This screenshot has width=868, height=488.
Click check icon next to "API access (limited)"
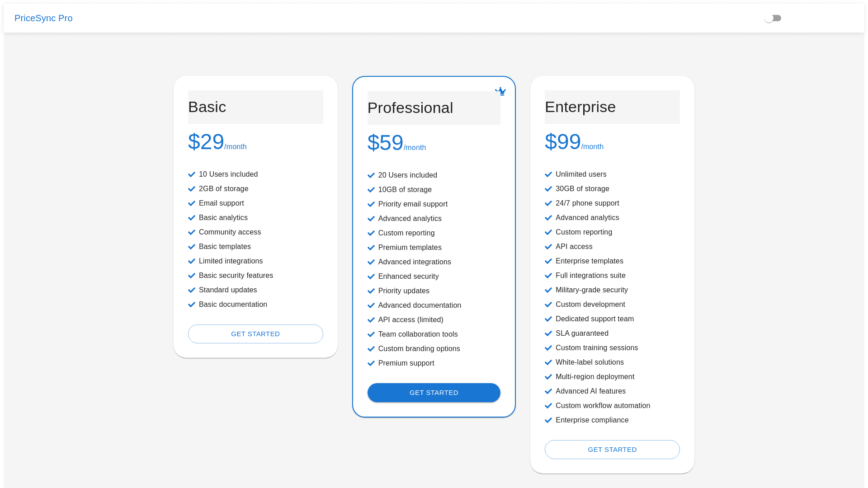coord(371,320)
